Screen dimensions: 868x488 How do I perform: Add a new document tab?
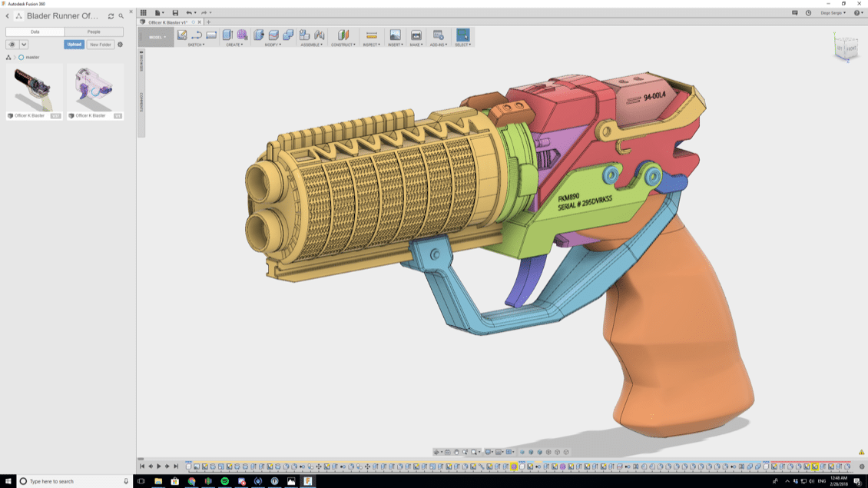[x=209, y=22]
